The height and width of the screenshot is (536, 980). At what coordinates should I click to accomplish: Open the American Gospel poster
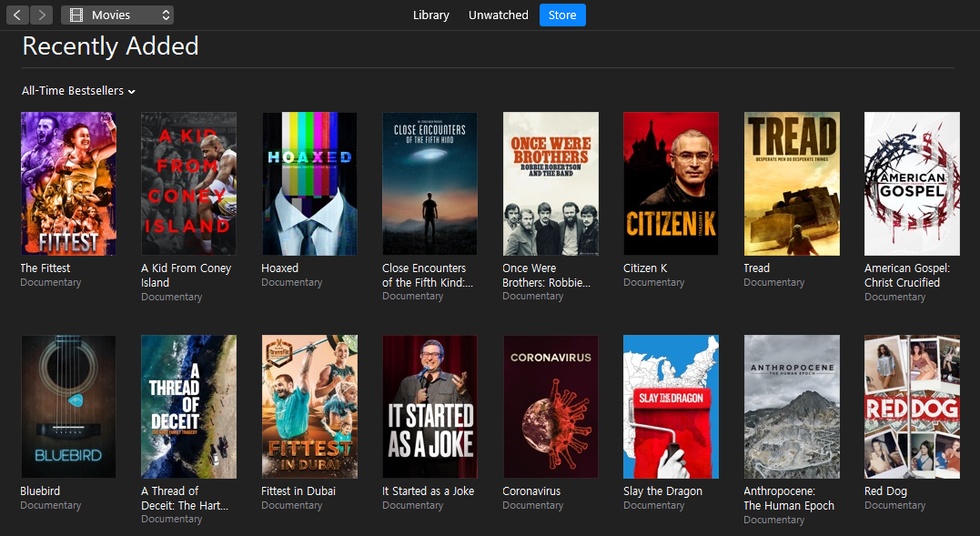(x=912, y=184)
